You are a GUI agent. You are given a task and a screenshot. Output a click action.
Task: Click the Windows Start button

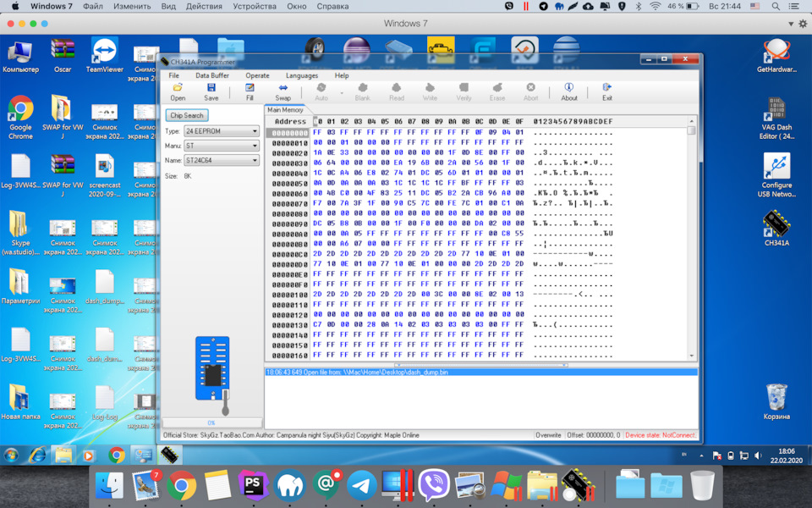click(x=11, y=456)
